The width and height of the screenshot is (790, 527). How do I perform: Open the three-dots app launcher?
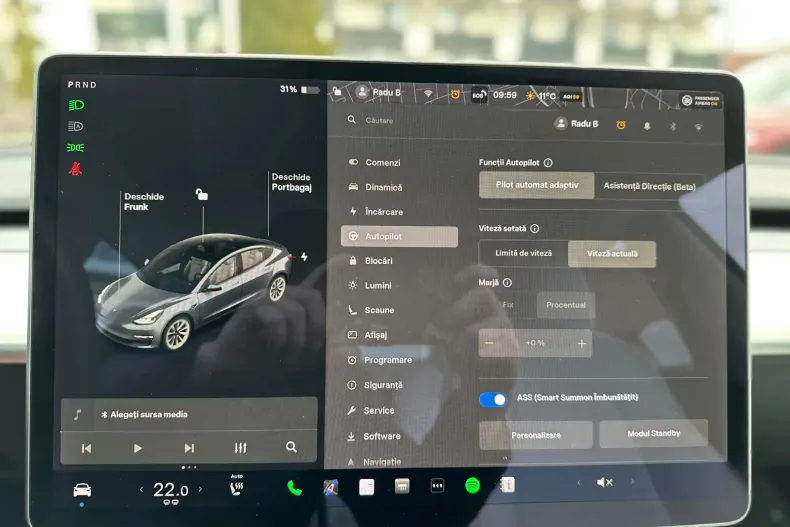tap(437, 486)
